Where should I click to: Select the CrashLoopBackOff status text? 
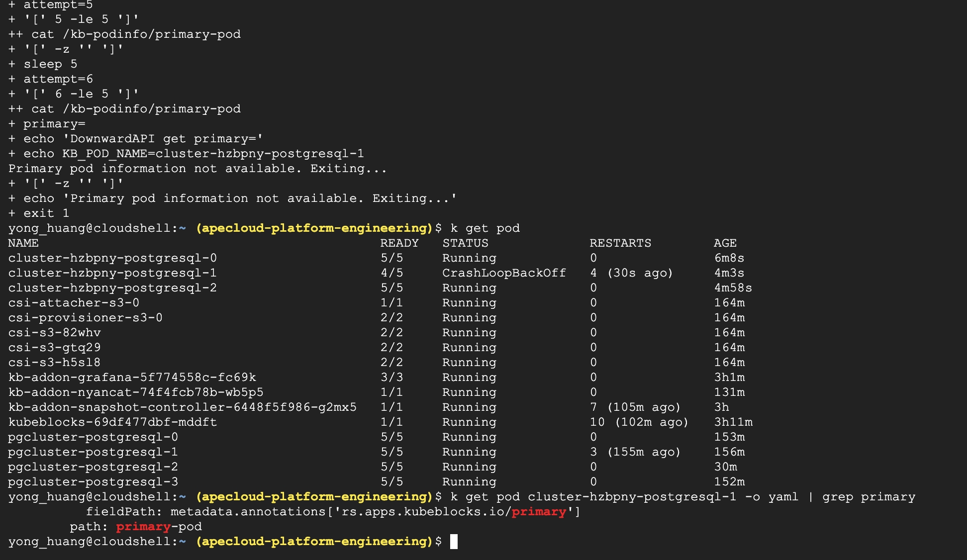(x=503, y=273)
